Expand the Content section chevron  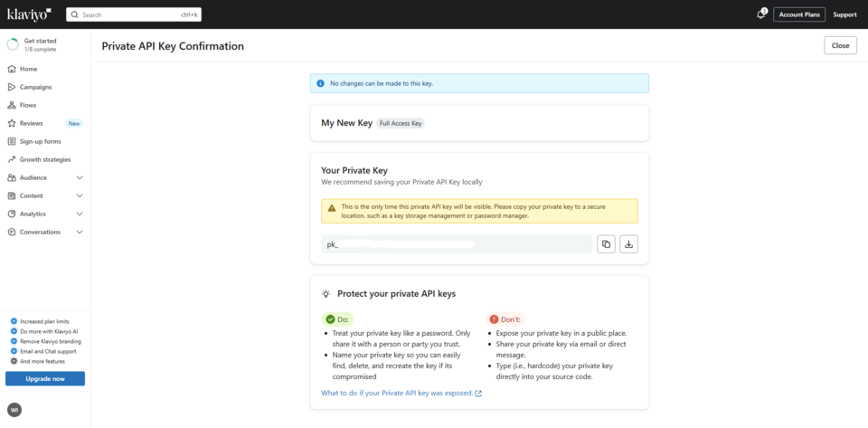pos(80,195)
